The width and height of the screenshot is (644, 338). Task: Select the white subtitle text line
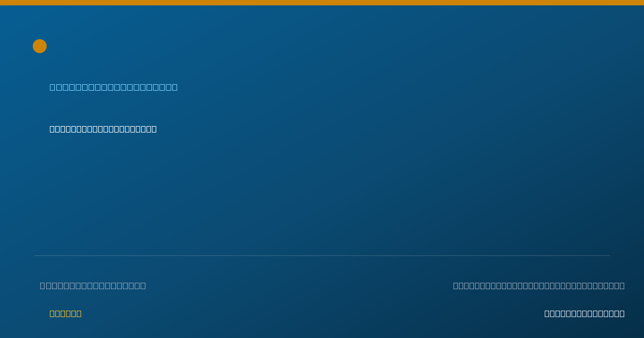(103, 129)
